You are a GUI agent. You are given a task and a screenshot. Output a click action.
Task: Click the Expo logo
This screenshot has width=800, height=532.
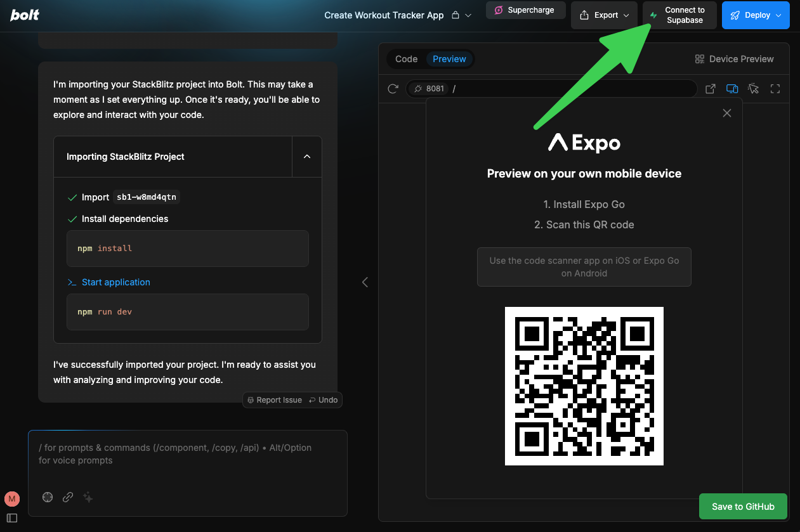point(584,143)
